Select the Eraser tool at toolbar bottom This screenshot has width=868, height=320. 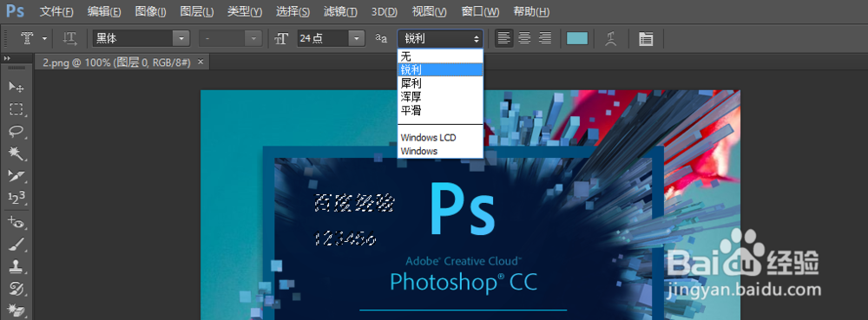pyautogui.click(x=16, y=310)
